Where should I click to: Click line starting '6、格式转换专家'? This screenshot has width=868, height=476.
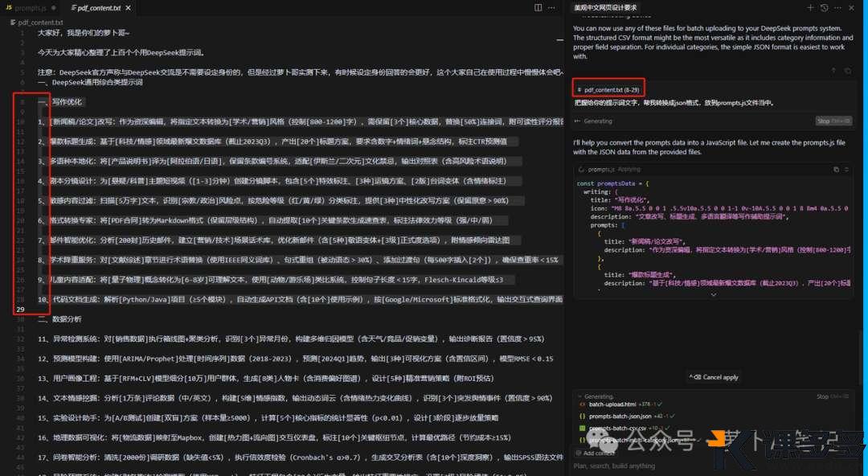(264, 220)
